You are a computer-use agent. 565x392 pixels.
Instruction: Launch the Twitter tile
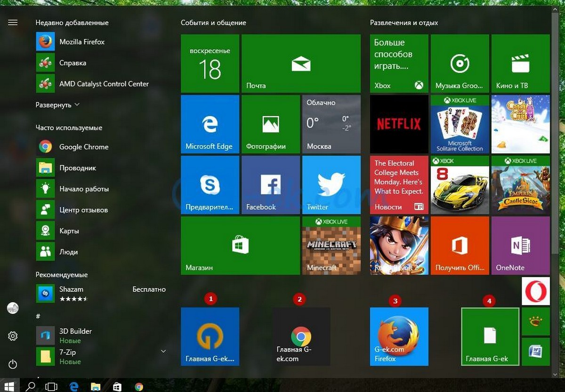click(331, 185)
